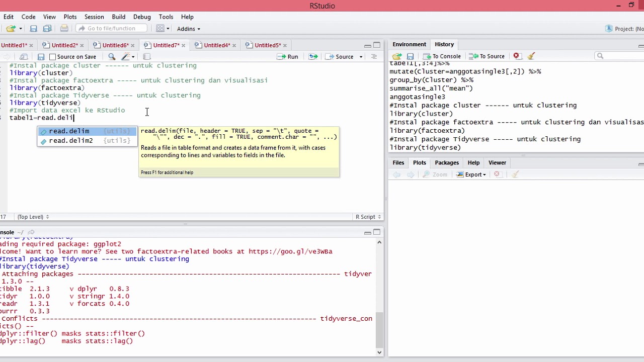Open recent files dropdown arrow beside the folder icon
This screenshot has width=644, height=362.
point(20,29)
